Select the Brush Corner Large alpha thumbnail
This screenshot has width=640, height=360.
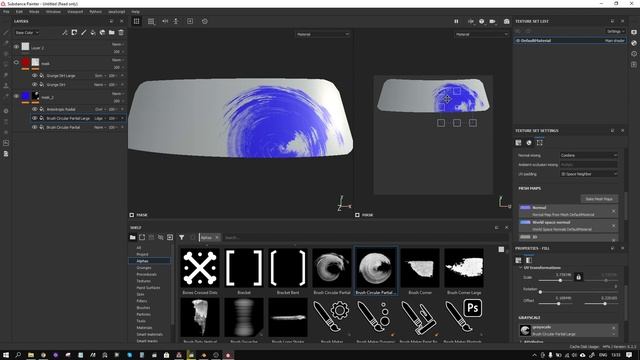pyautogui.click(x=464, y=268)
